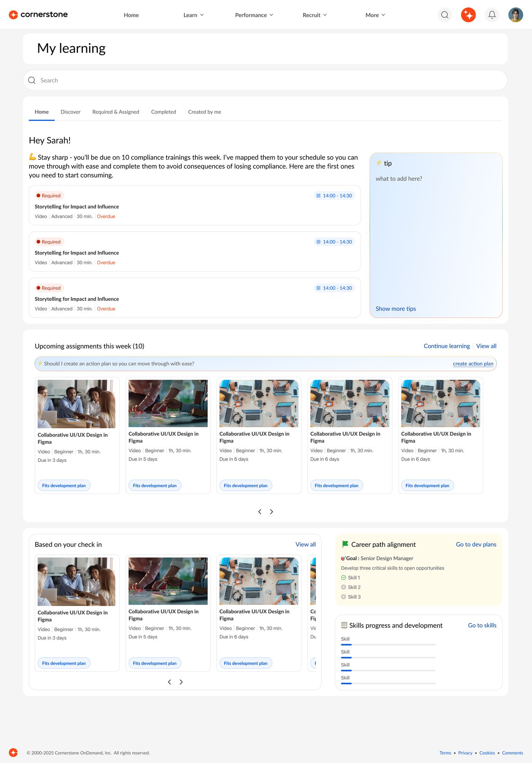Expand the Learn dropdown menu

tap(193, 15)
